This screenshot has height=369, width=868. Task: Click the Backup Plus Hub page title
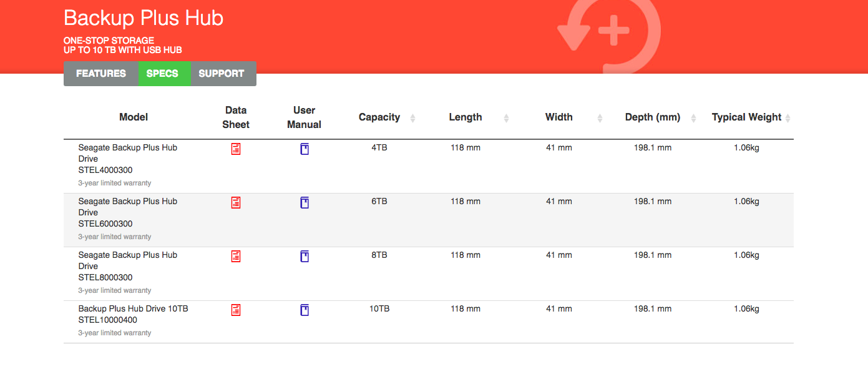144,17
